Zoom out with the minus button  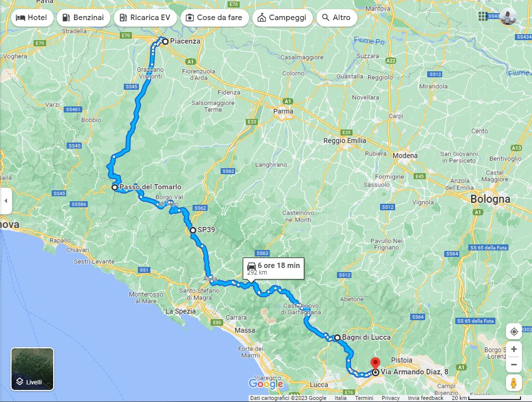click(x=513, y=365)
